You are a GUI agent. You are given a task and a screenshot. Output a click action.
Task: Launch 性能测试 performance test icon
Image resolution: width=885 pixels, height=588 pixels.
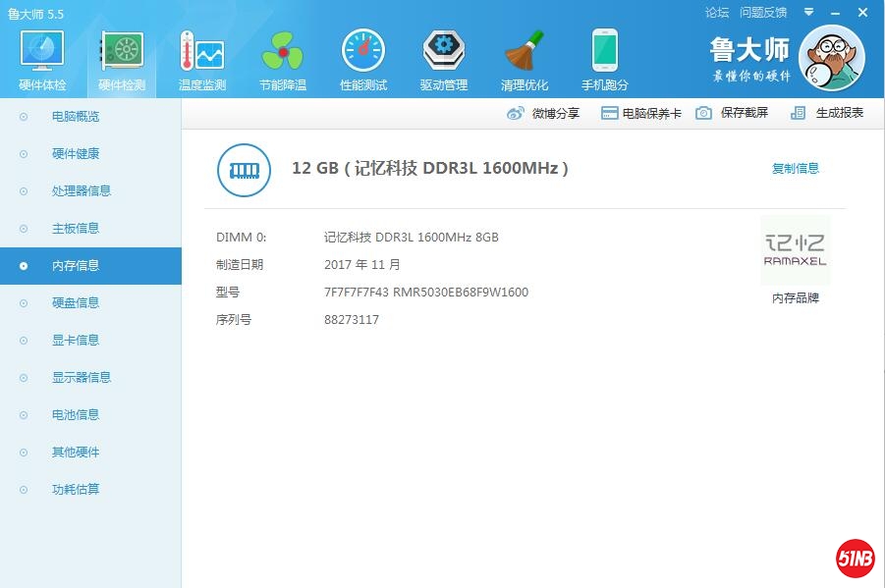pos(363,52)
